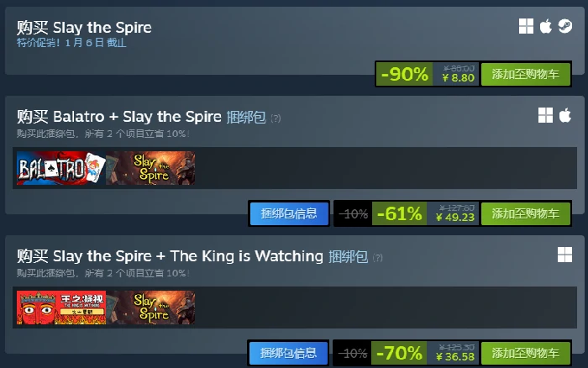Open the Balatro game thumbnail

click(61, 168)
